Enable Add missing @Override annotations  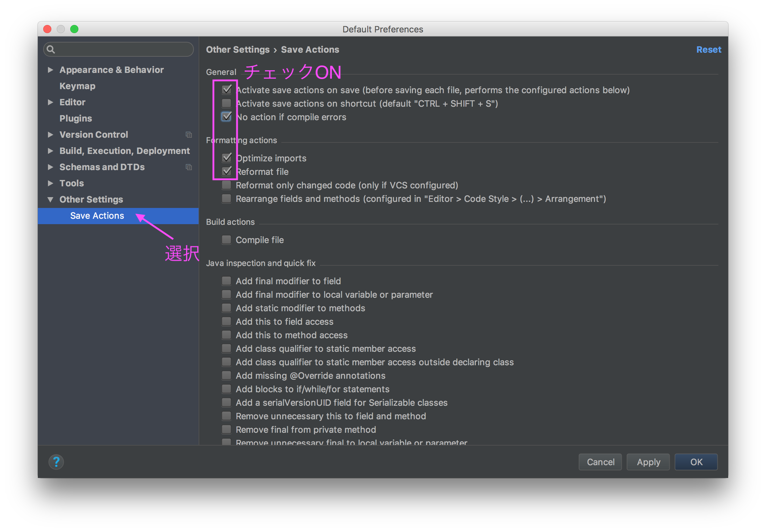click(227, 376)
